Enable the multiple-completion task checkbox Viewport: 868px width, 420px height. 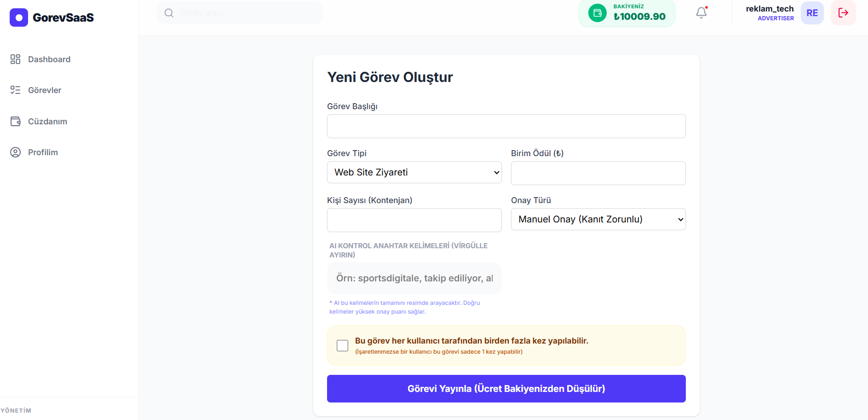coord(342,345)
